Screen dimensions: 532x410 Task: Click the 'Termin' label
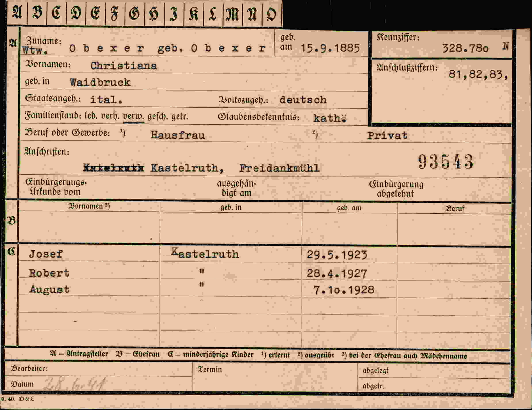coord(209,369)
